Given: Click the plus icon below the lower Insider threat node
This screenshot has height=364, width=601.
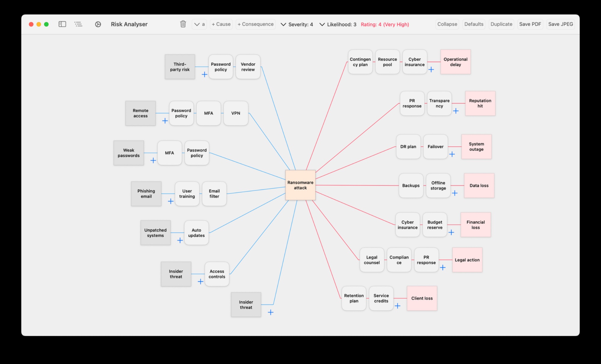Looking at the screenshot, I should [x=270, y=312].
